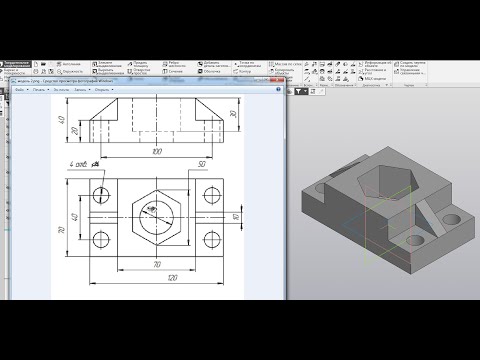Create new document from toolbar icon
The height and width of the screenshot is (360, 480).
click(x=36, y=64)
